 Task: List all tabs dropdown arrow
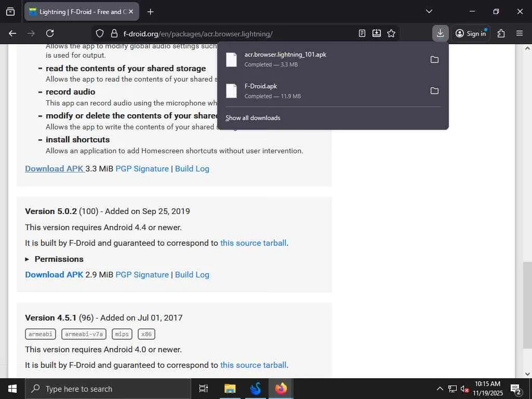(x=429, y=11)
